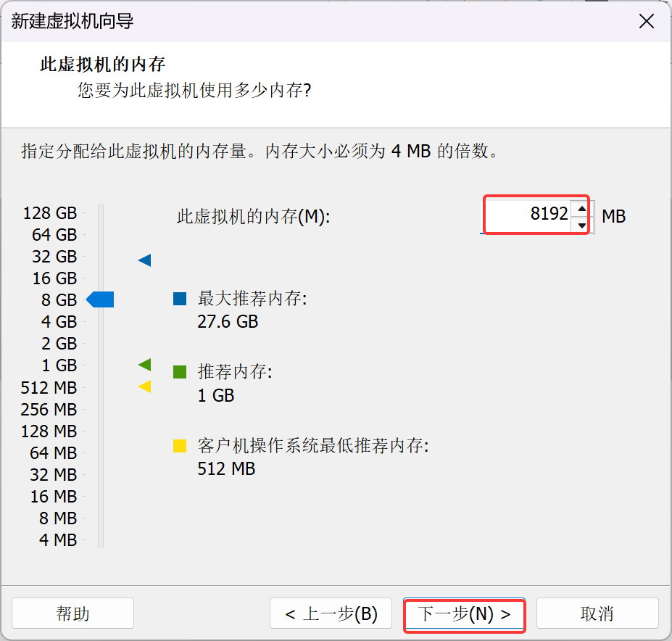Set slider to the 1 GB scale label

59,365
